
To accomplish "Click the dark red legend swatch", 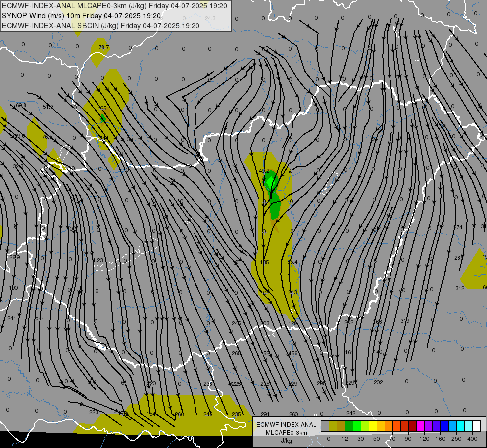I will click(413, 426).
